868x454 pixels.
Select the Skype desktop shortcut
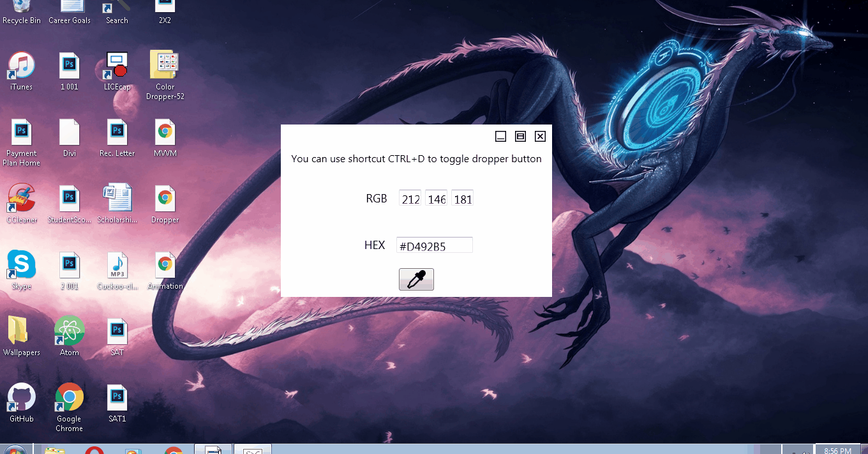(x=22, y=271)
